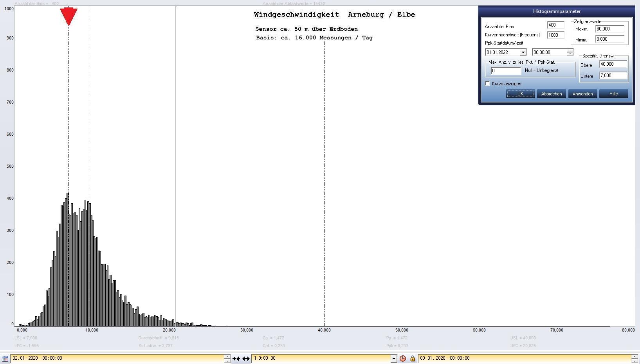Focus the Untere Spezifik.-Grenzw. field
The width and height of the screenshot is (640, 364).
pyautogui.click(x=613, y=75)
